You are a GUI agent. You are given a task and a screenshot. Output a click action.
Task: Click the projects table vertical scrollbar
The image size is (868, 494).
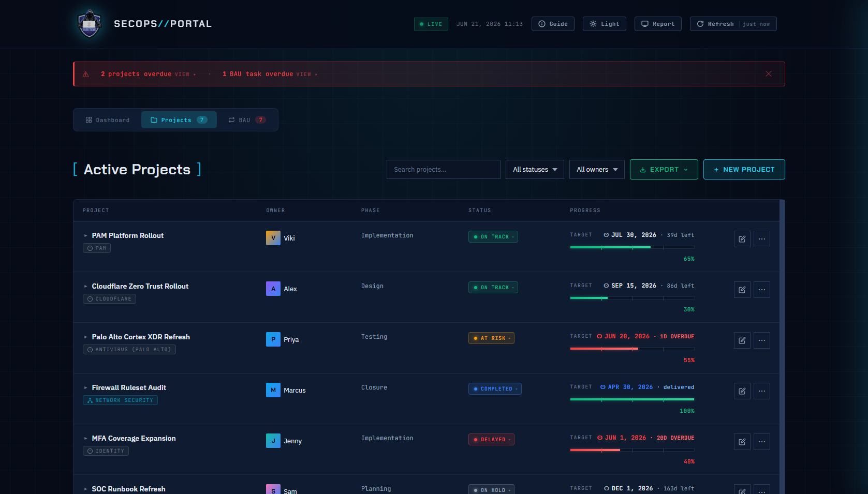782,347
